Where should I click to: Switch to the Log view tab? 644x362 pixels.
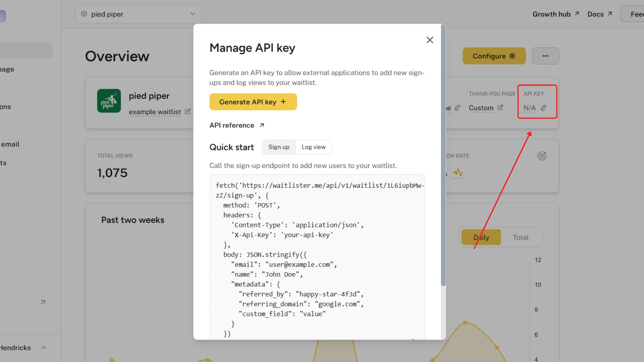(313, 147)
